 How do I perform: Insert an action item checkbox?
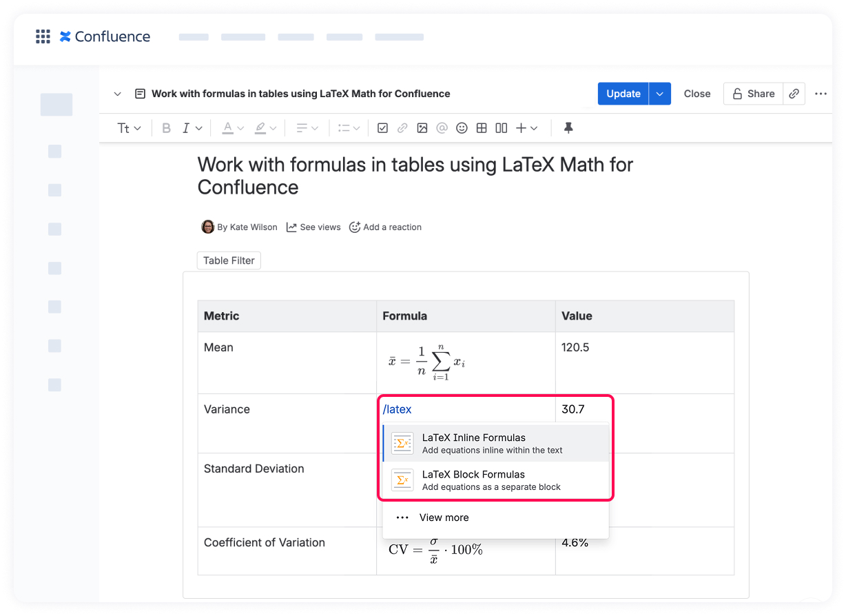382,128
